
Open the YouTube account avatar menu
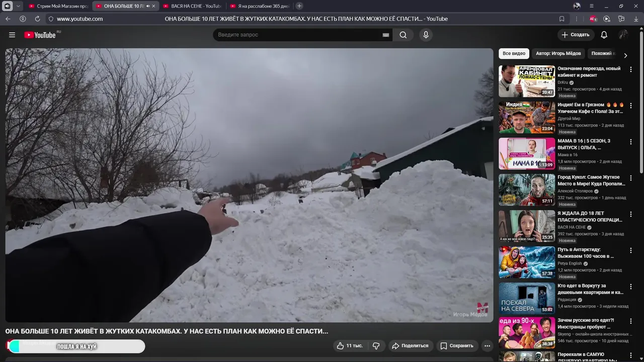click(623, 35)
